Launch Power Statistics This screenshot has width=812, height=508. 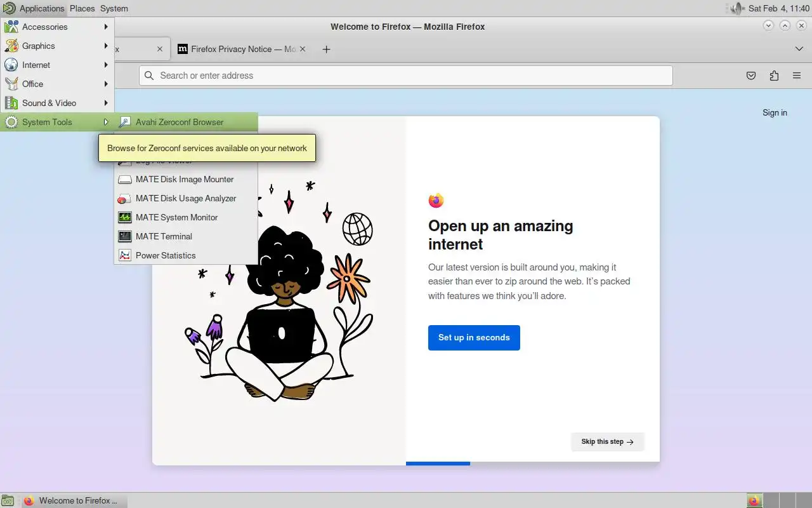[x=186, y=255]
